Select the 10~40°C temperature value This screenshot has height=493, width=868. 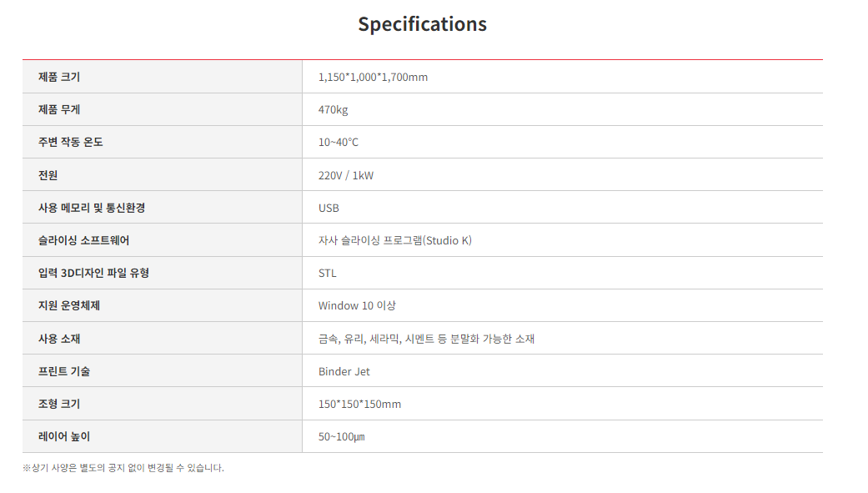click(338, 142)
